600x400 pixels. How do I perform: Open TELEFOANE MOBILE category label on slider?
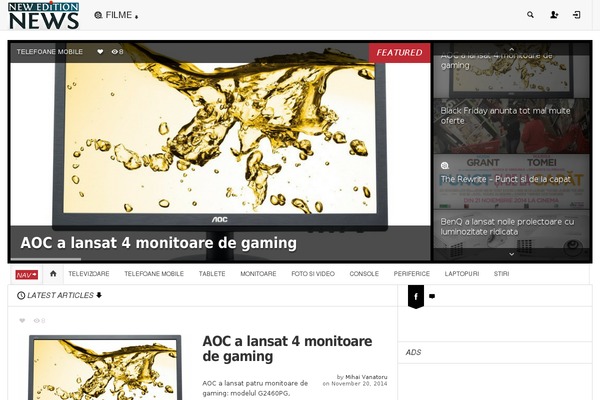(49, 52)
